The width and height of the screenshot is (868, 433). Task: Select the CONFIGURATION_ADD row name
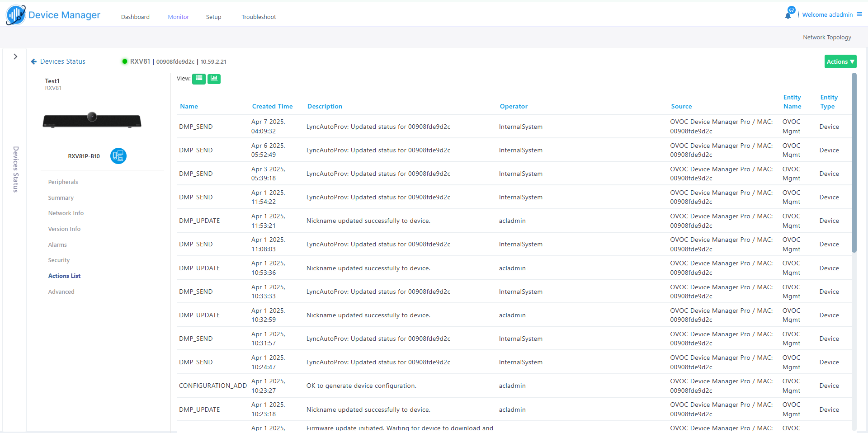pos(212,386)
